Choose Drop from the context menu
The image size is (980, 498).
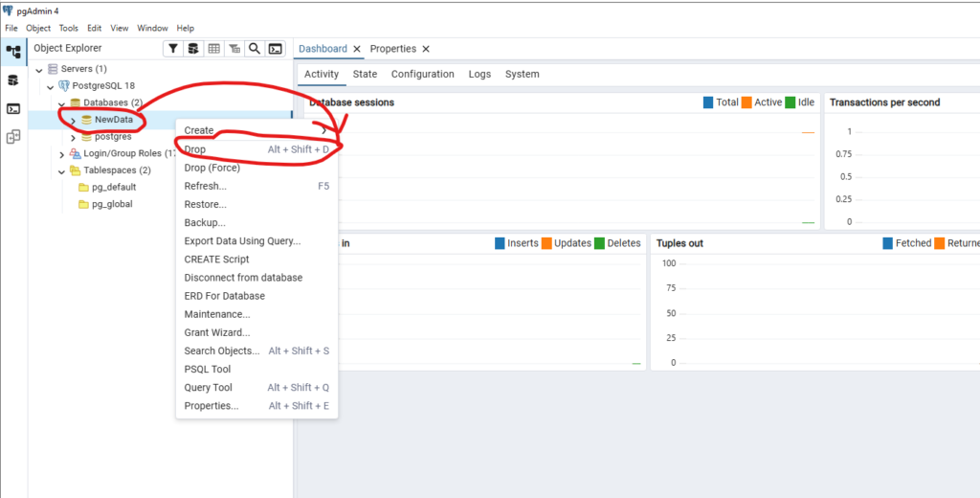[x=195, y=150]
